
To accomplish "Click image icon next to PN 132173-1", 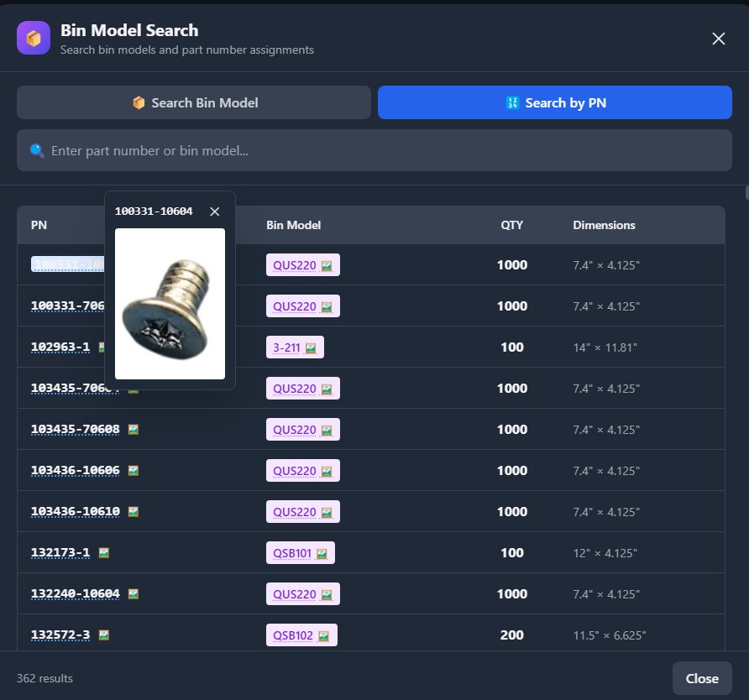I will 103,553.
